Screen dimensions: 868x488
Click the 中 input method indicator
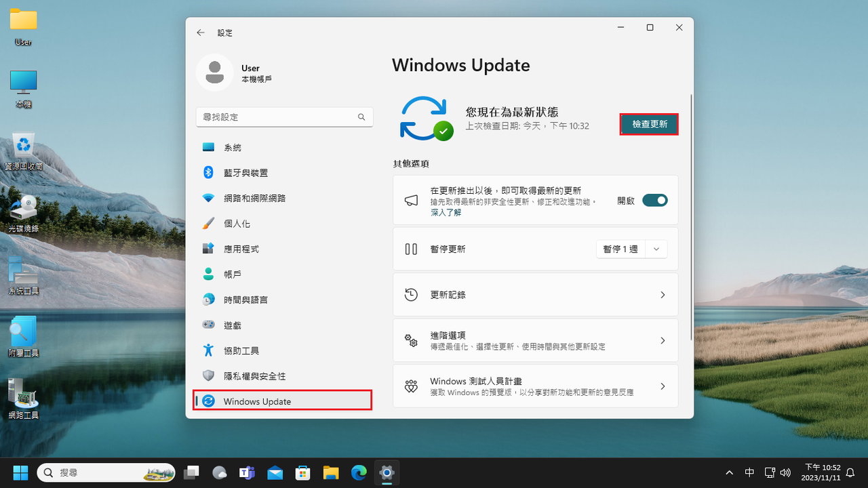[749, 472]
